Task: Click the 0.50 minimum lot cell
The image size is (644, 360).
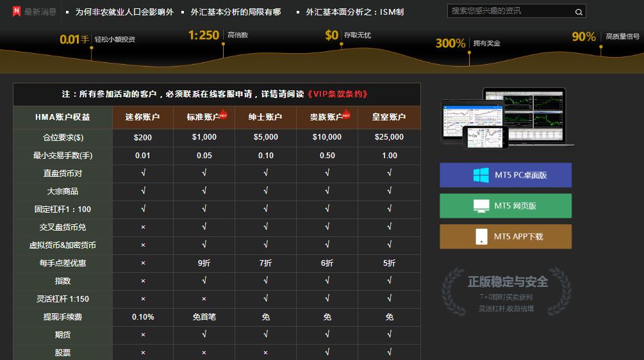Action: pyautogui.click(x=327, y=156)
